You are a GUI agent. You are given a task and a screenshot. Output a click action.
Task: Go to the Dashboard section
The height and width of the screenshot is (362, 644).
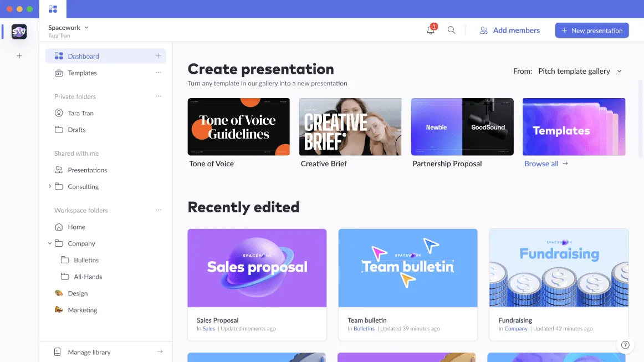[83, 55]
